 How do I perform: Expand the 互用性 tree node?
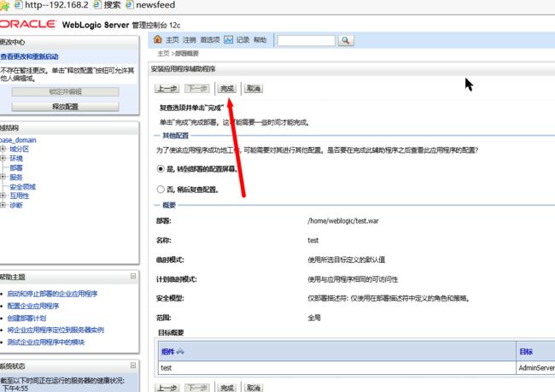click(3, 196)
